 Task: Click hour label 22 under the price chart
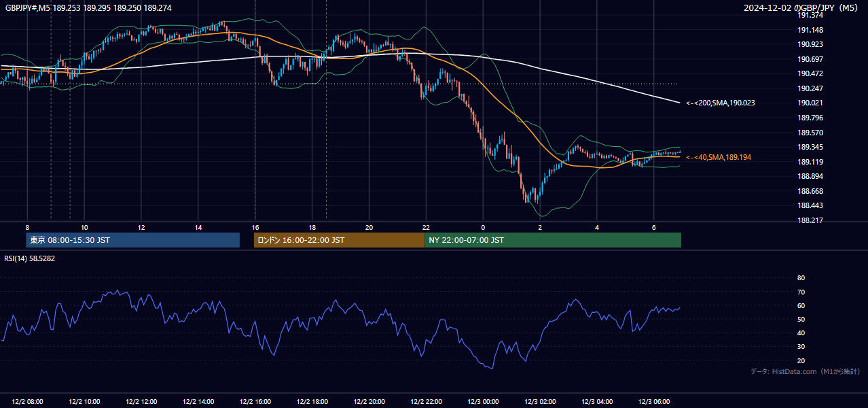426,227
